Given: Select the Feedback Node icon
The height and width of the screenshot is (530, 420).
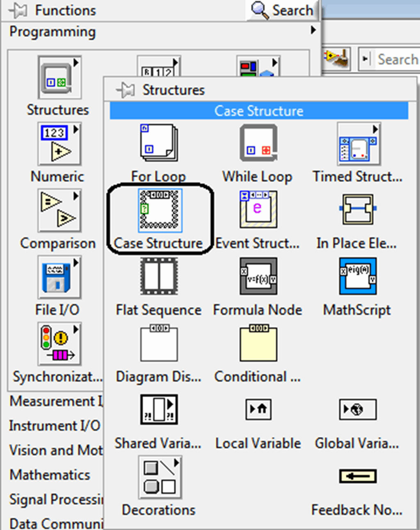Looking at the screenshot, I should pos(357,476).
